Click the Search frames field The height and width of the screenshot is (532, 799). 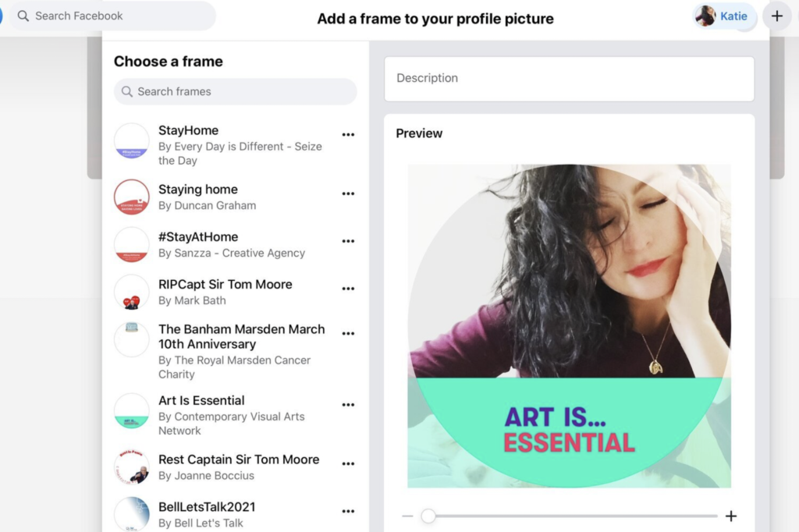236,92
